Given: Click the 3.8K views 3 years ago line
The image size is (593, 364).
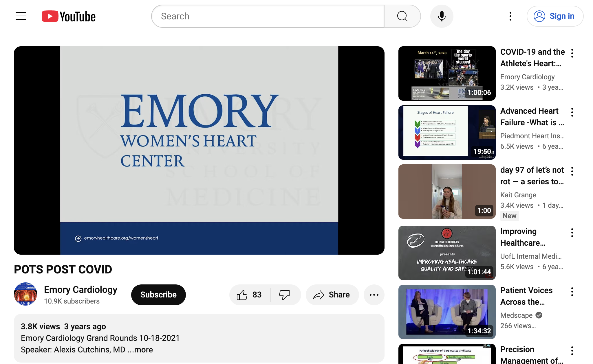Looking at the screenshot, I should [63, 326].
